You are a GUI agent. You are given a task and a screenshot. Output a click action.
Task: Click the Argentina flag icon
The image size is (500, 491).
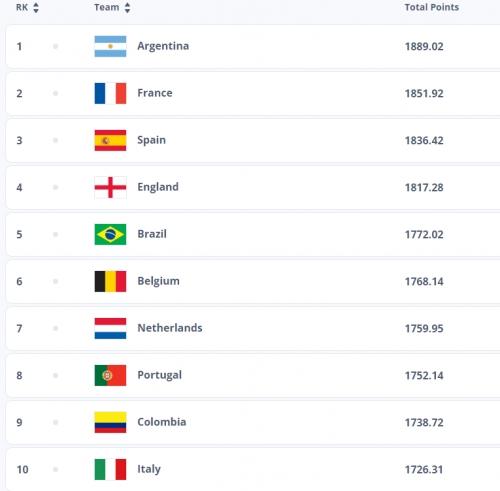click(110, 46)
